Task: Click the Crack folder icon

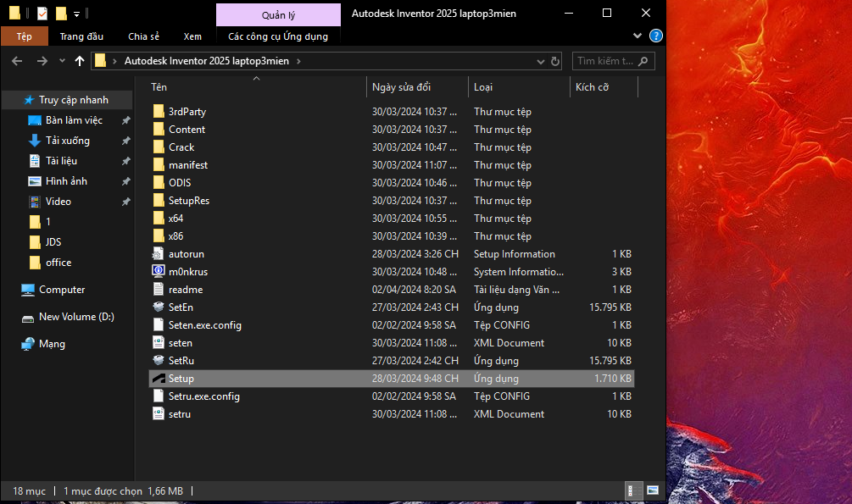Action: (158, 147)
